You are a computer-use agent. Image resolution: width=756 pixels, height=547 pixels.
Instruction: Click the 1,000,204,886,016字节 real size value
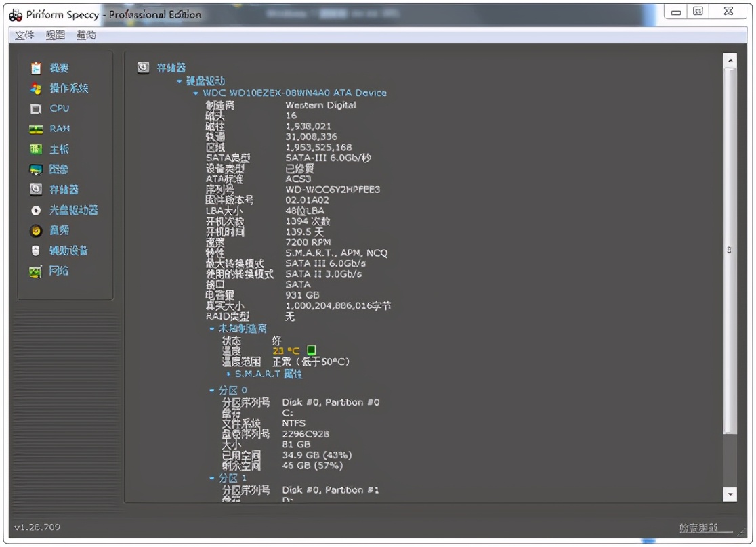click(338, 306)
